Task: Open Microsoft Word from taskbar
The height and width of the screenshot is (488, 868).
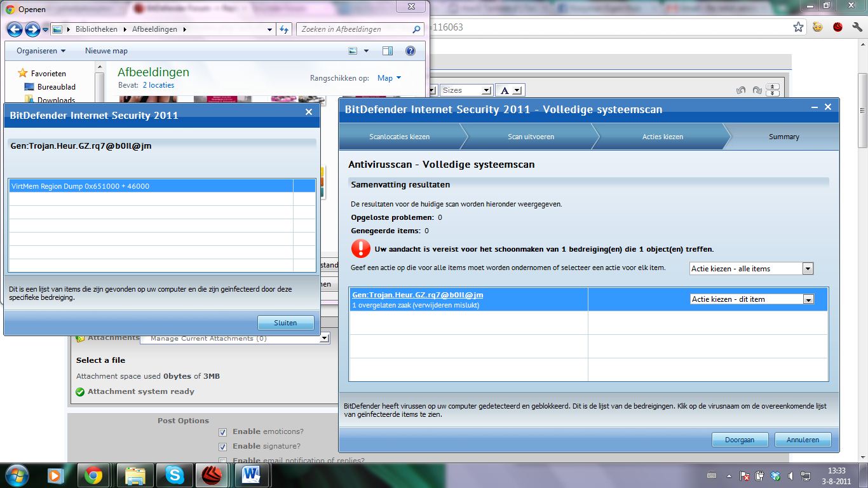Action: click(252, 475)
